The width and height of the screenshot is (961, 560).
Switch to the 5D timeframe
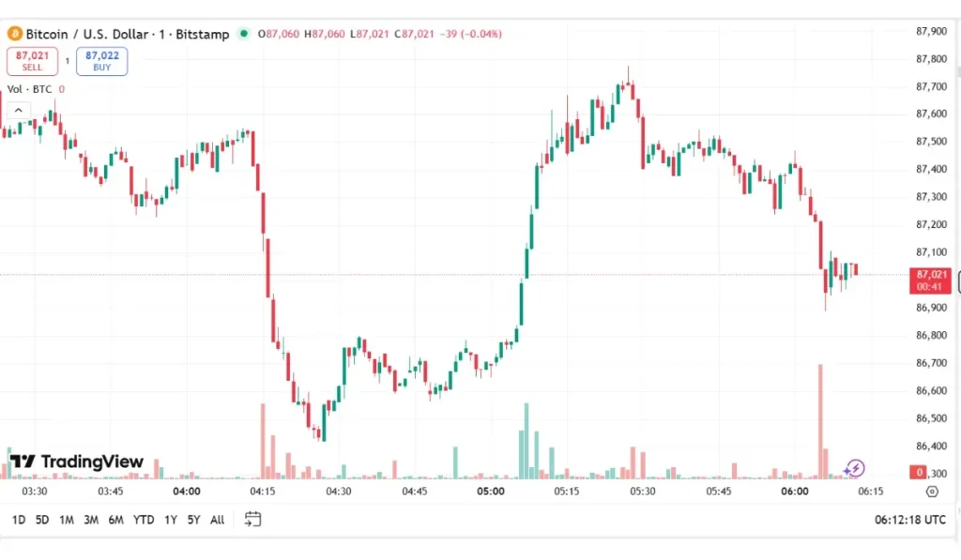coord(41,519)
